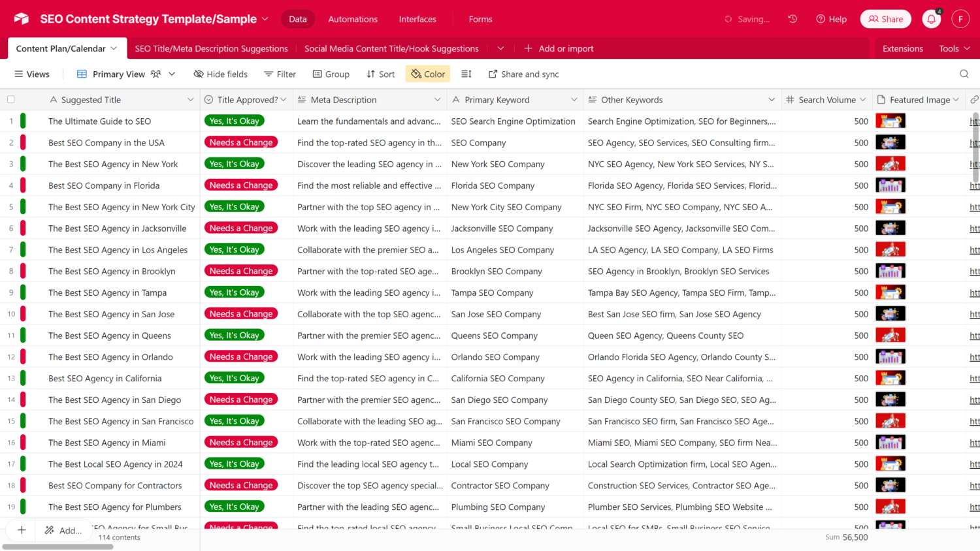
Task: Click the Share button
Action: 885,19
